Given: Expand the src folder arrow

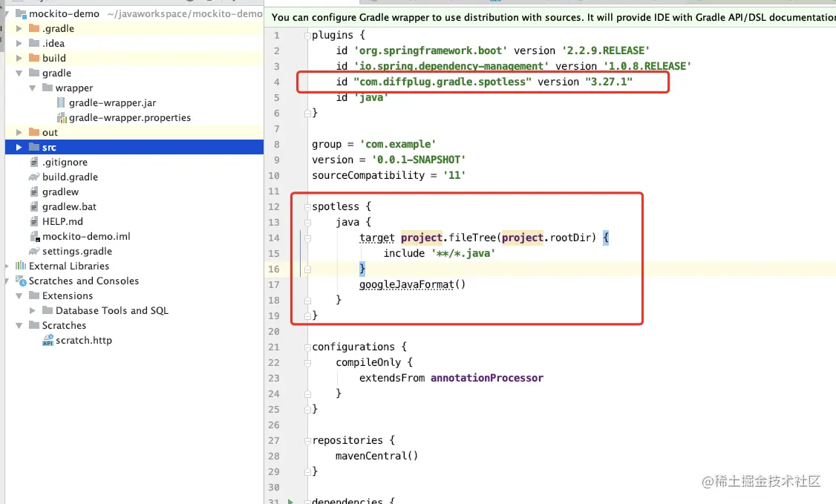Looking at the screenshot, I should coord(19,147).
